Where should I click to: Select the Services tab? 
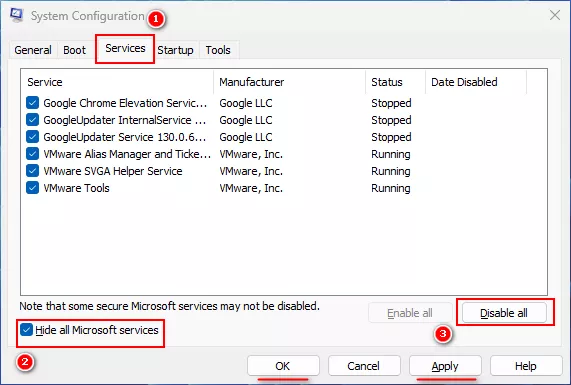tap(125, 48)
